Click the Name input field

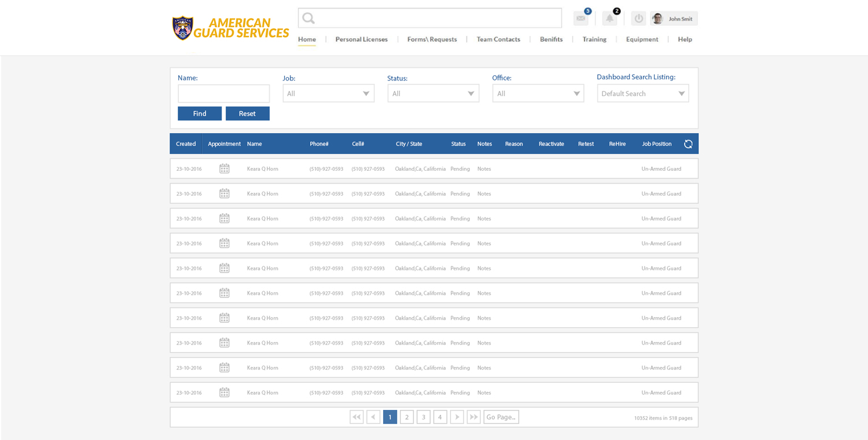(x=223, y=94)
